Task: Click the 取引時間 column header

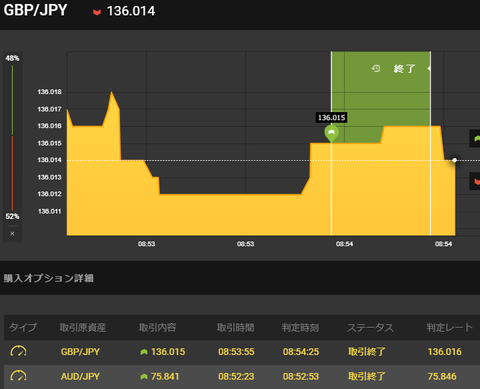Action: click(x=236, y=327)
